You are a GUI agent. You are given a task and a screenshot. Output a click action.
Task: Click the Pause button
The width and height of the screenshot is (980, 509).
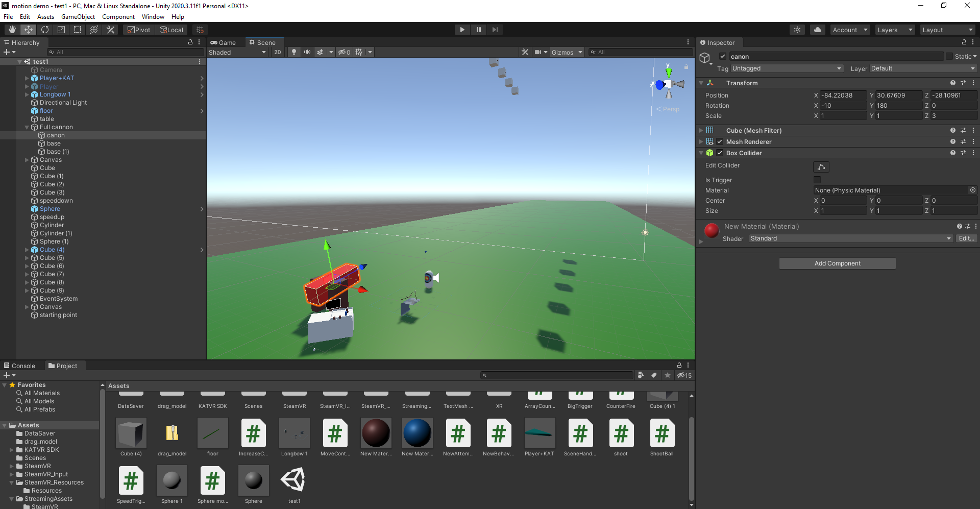coord(478,30)
